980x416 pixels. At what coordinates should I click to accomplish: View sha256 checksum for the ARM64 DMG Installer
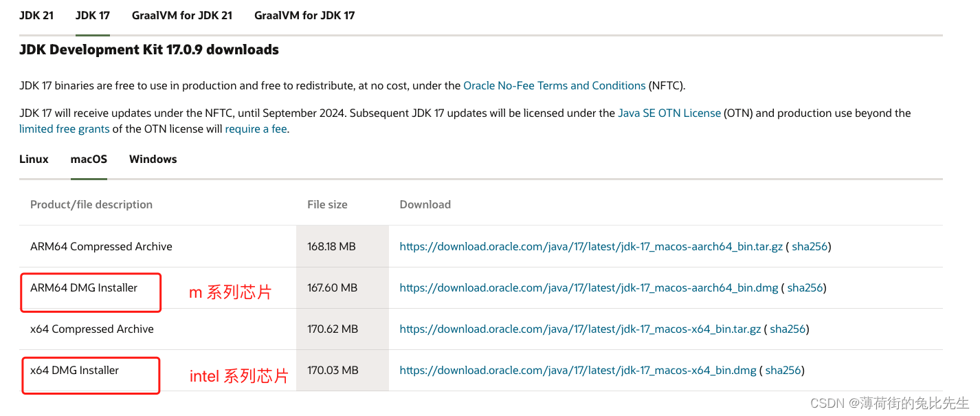[805, 287]
